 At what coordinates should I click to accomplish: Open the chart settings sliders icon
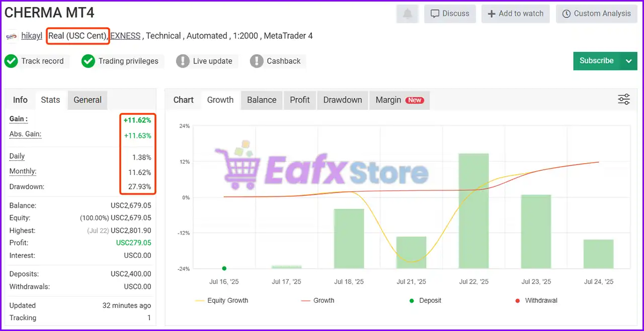[x=624, y=99]
